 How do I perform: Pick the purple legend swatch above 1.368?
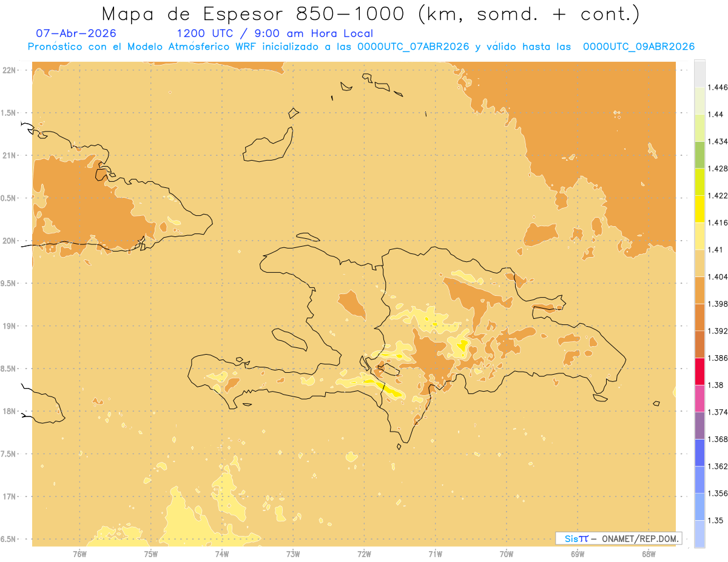tap(699, 426)
